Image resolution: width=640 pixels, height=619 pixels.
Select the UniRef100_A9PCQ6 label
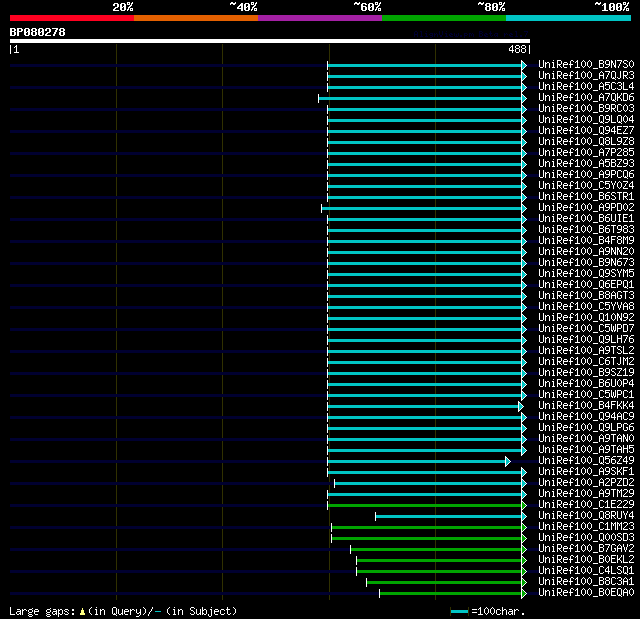point(586,175)
